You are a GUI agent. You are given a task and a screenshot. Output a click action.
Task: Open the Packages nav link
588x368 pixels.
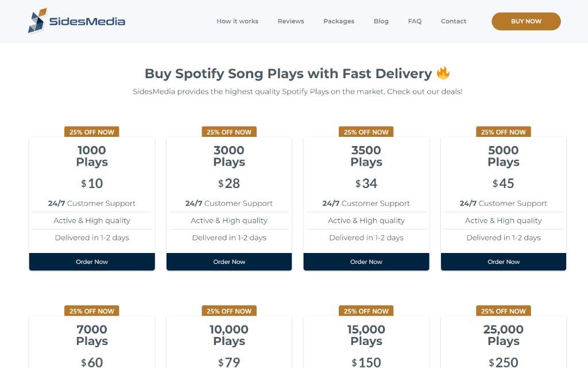point(339,21)
